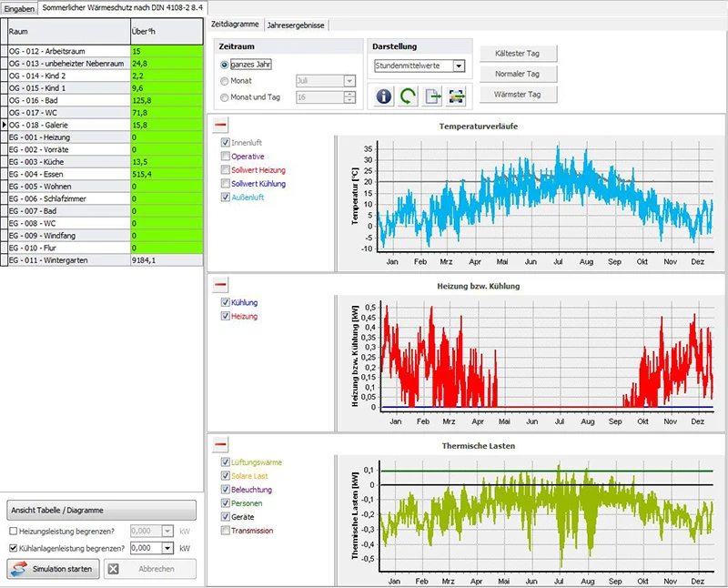Click the export diagram image icon

coord(457,96)
